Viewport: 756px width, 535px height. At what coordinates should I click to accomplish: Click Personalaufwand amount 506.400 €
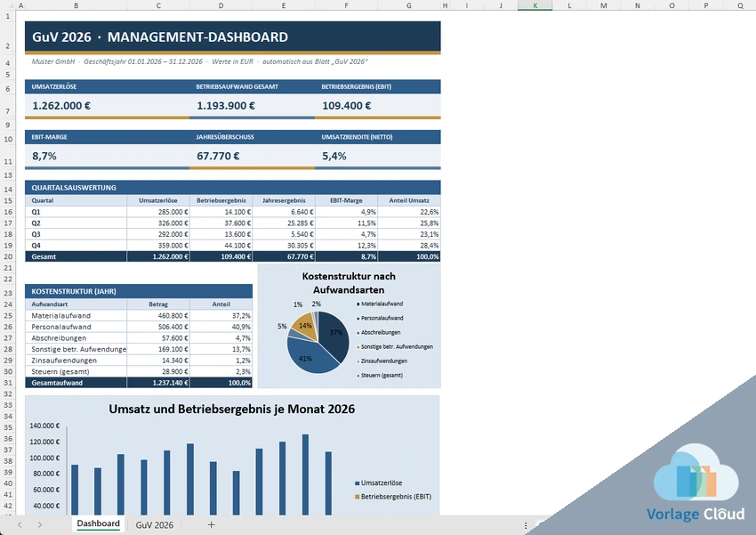[x=158, y=327]
